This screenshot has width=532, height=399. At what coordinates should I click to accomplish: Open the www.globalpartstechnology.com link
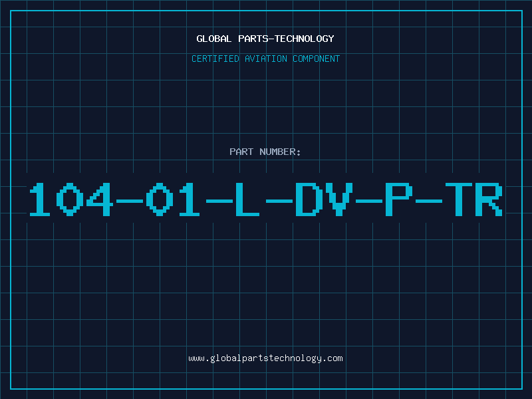click(x=265, y=358)
